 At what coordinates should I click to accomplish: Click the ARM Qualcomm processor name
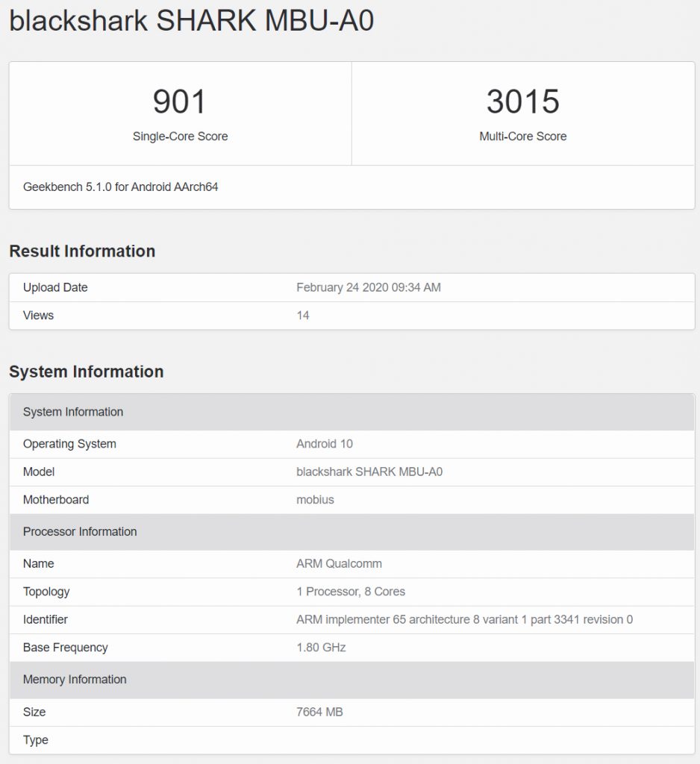tap(339, 564)
